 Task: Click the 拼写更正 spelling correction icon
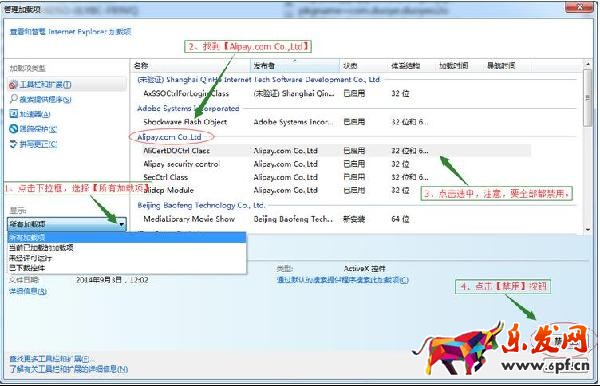point(14,144)
